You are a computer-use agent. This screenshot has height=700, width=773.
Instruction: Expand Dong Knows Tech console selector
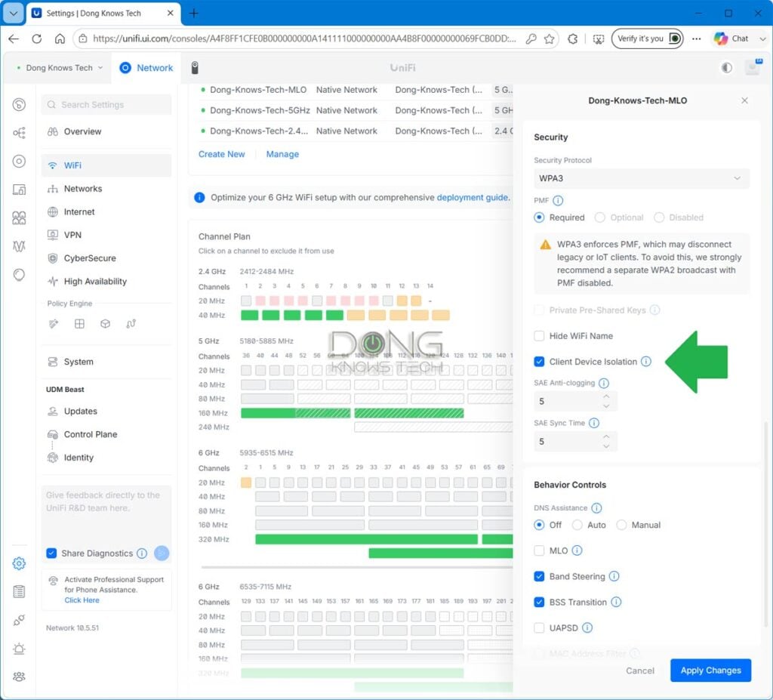pyautogui.click(x=60, y=67)
